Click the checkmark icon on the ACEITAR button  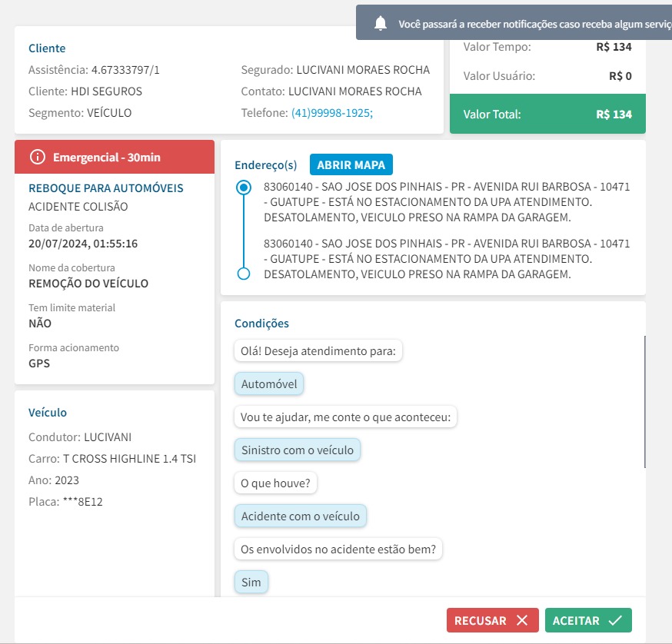coord(614,621)
